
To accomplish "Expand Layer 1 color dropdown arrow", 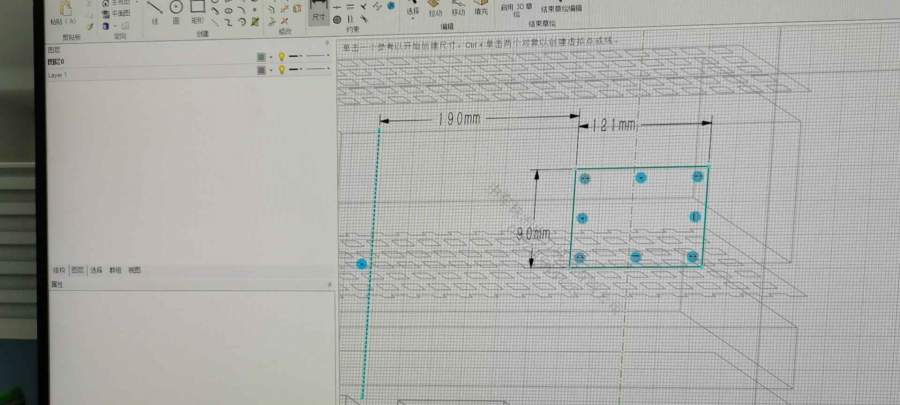I will [x=270, y=70].
